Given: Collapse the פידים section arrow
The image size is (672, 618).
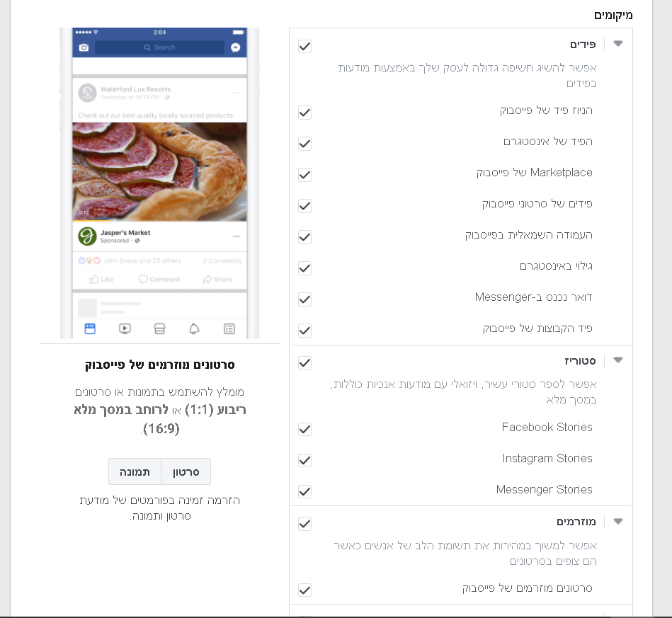Looking at the screenshot, I should click(x=618, y=44).
